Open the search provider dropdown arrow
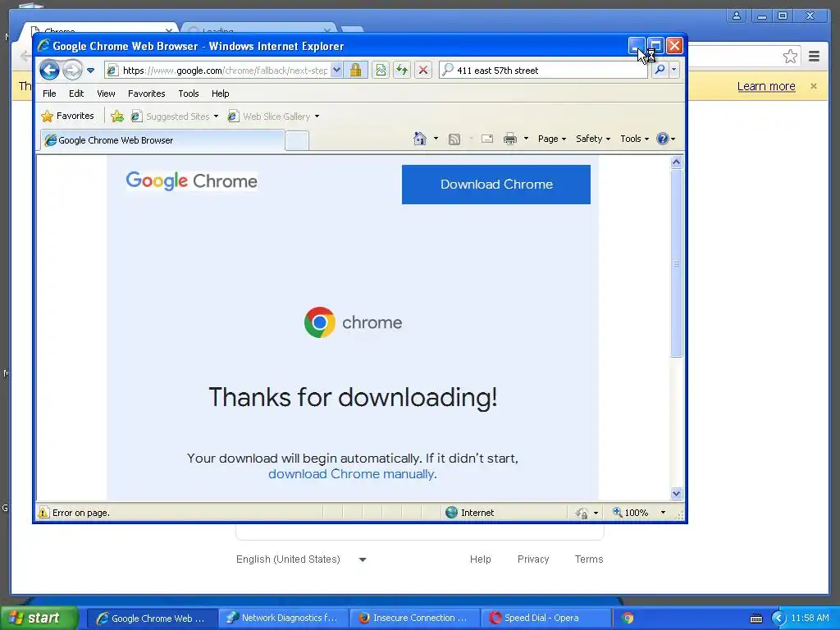This screenshot has height=630, width=840. click(x=674, y=71)
